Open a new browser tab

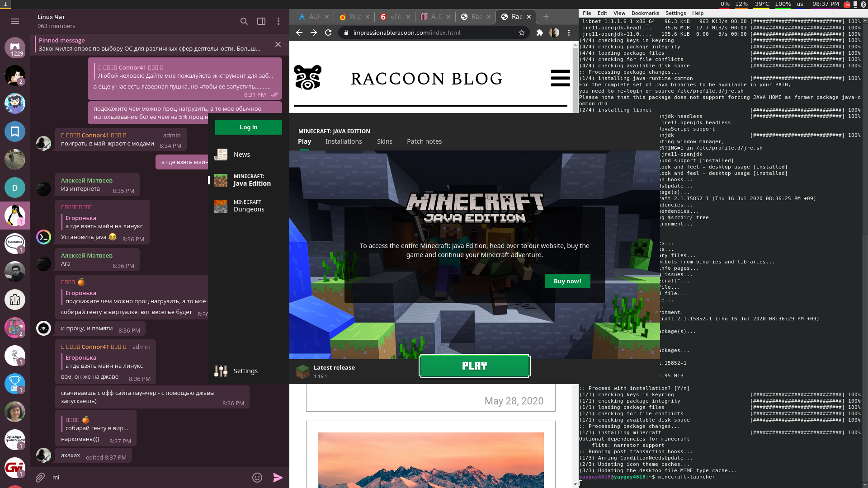(x=546, y=17)
